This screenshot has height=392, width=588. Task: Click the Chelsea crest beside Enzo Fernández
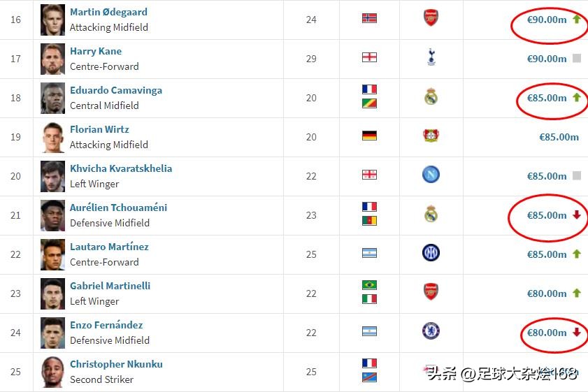click(x=431, y=332)
